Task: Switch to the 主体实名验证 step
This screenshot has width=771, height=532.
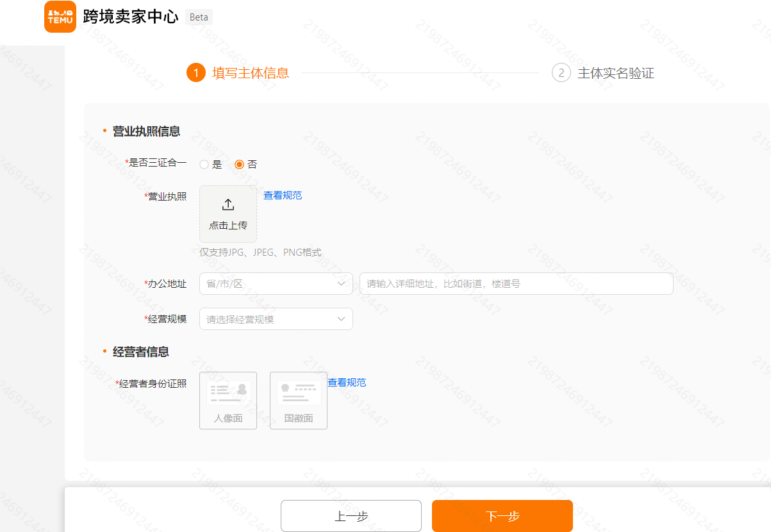Action: [615, 73]
